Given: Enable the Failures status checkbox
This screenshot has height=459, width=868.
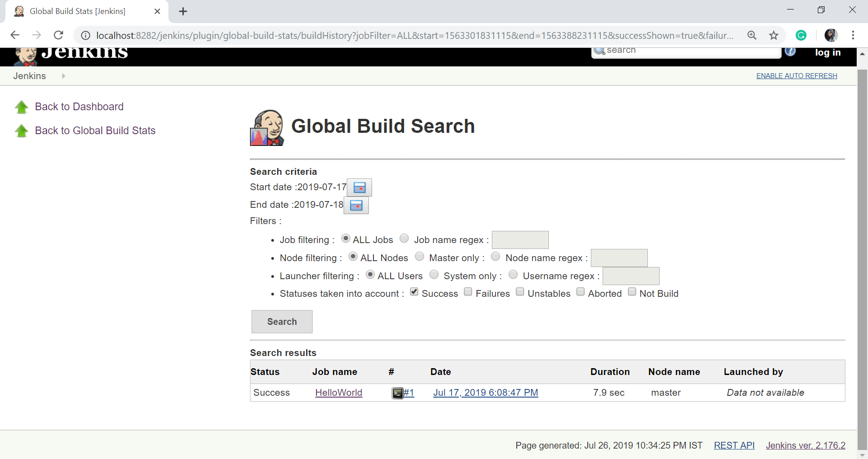Looking at the screenshot, I should click(x=468, y=292).
